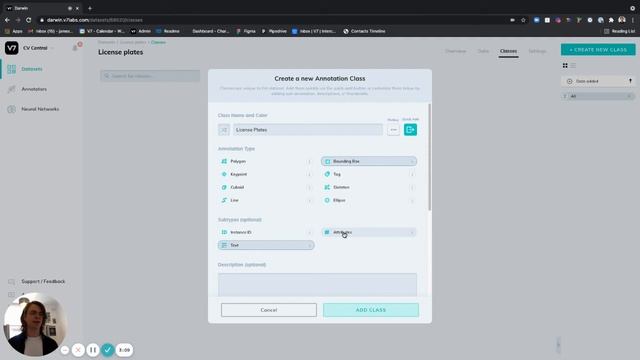Viewport: 640px width, 360px height.
Task: Open Annotators in the sidebar
Action: point(34,89)
